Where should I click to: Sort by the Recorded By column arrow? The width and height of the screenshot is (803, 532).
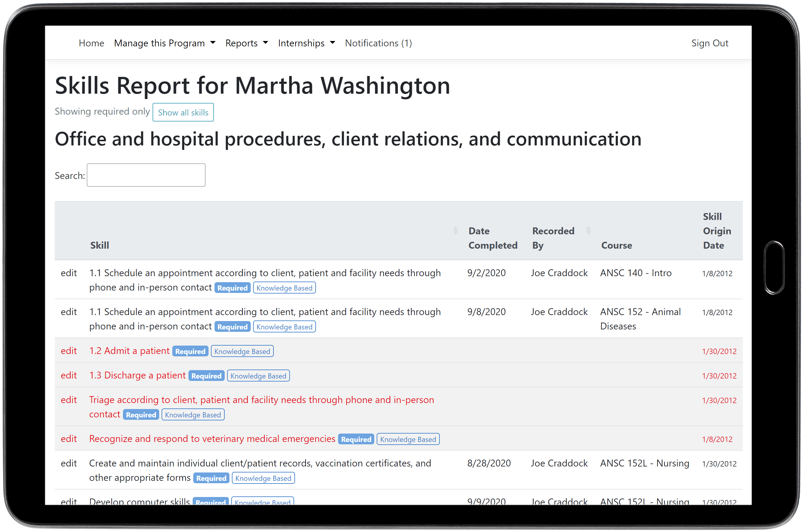588,231
